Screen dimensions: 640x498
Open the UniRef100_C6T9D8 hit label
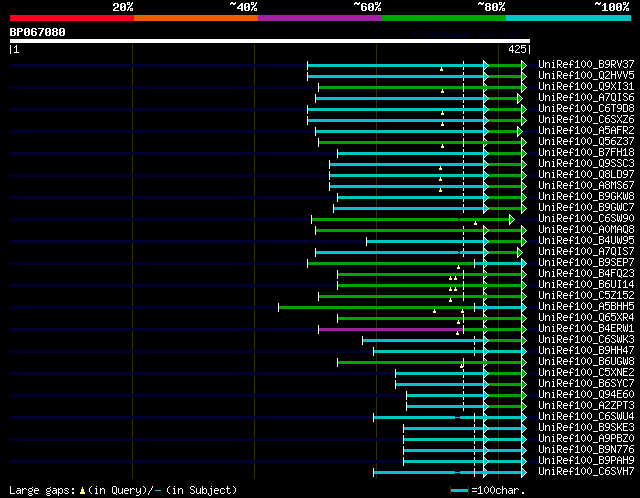pos(586,108)
